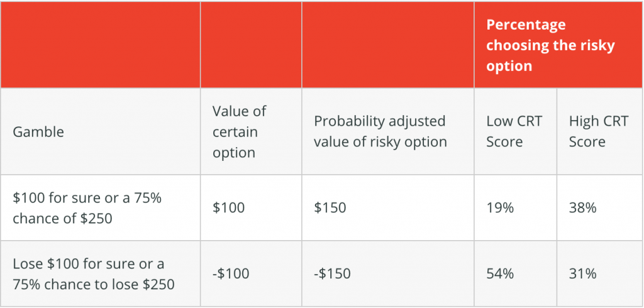The width and height of the screenshot is (644, 308).
Task: Click the 31% high CRT cell
Action: [x=582, y=273]
